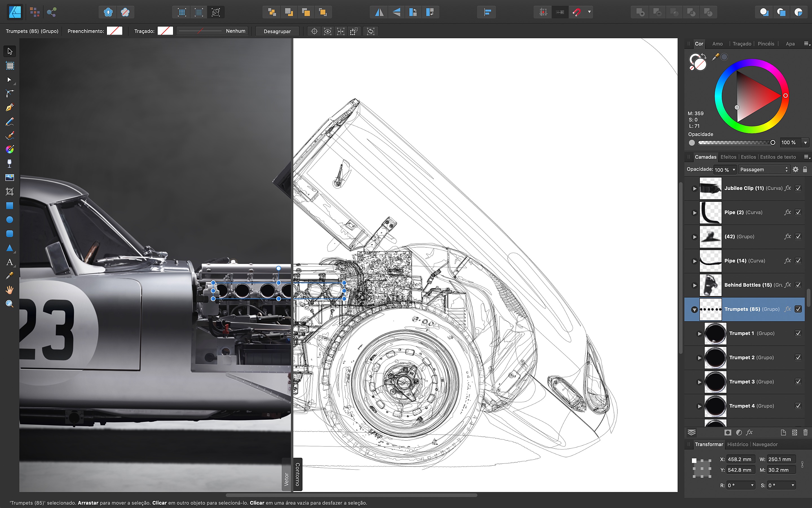Expand the Behind Bottles (15) group

[x=694, y=285]
